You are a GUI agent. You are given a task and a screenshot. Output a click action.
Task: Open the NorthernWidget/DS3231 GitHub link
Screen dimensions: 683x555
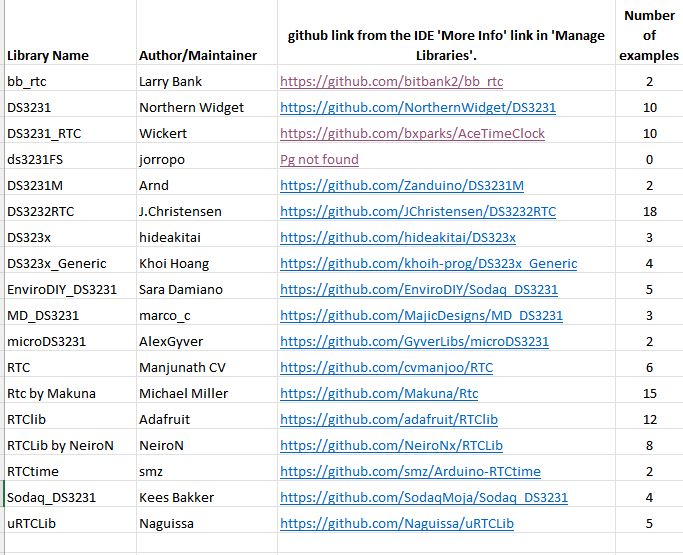click(418, 108)
